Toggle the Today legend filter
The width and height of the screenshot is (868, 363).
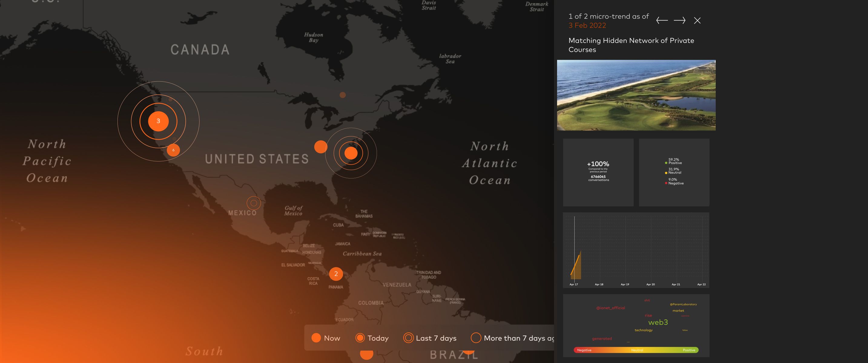pos(372,338)
